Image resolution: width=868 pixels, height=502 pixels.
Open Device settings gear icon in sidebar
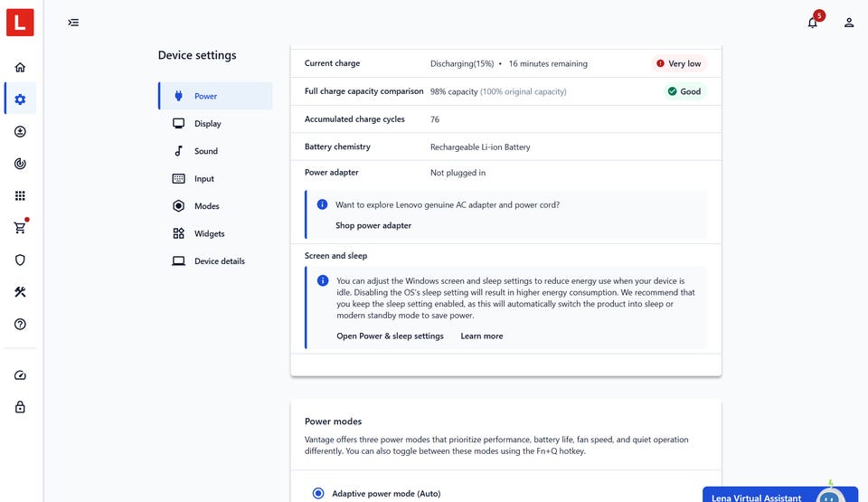tap(20, 99)
